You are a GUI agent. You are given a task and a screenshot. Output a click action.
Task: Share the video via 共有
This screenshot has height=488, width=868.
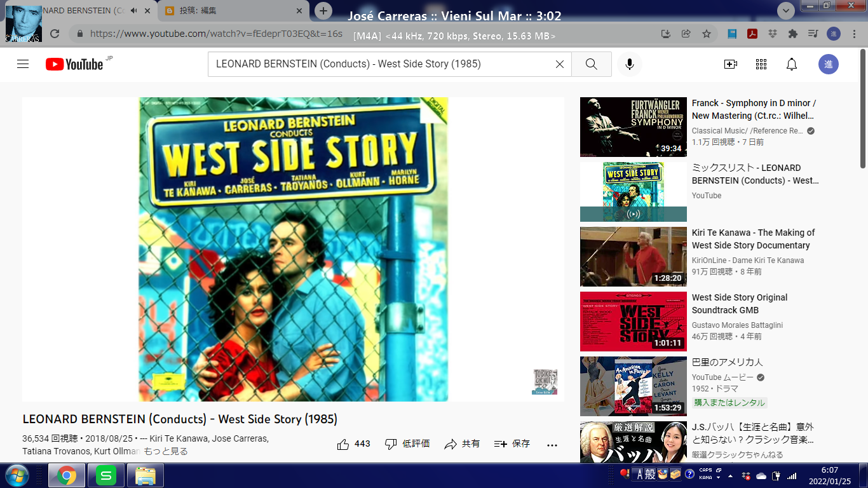(x=462, y=444)
